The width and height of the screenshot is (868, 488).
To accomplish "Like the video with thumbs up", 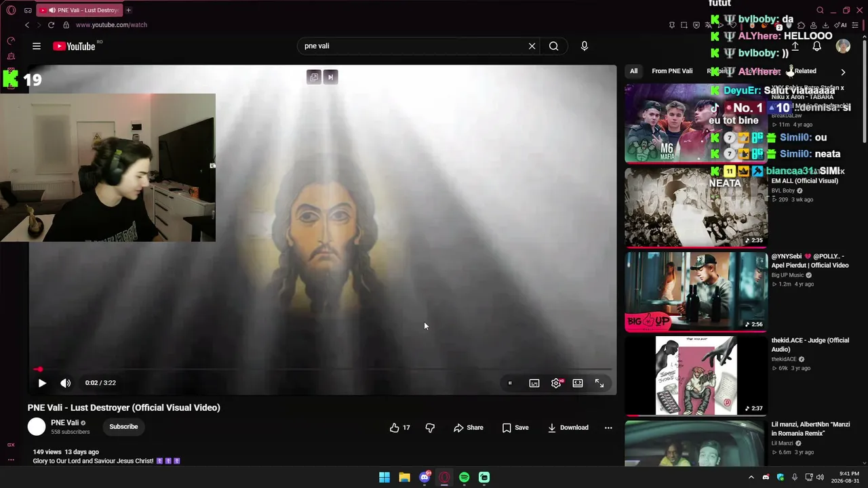I will (400, 428).
